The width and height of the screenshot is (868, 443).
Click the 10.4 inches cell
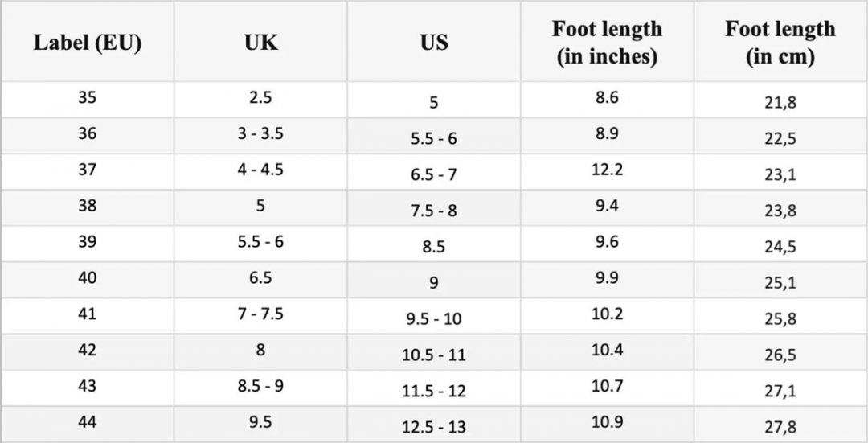click(x=608, y=352)
